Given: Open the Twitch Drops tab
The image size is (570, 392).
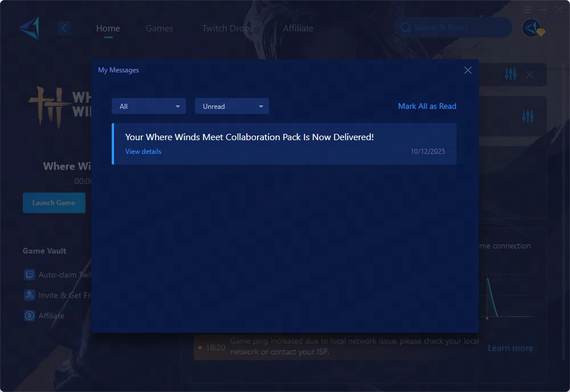Looking at the screenshot, I should 227,28.
